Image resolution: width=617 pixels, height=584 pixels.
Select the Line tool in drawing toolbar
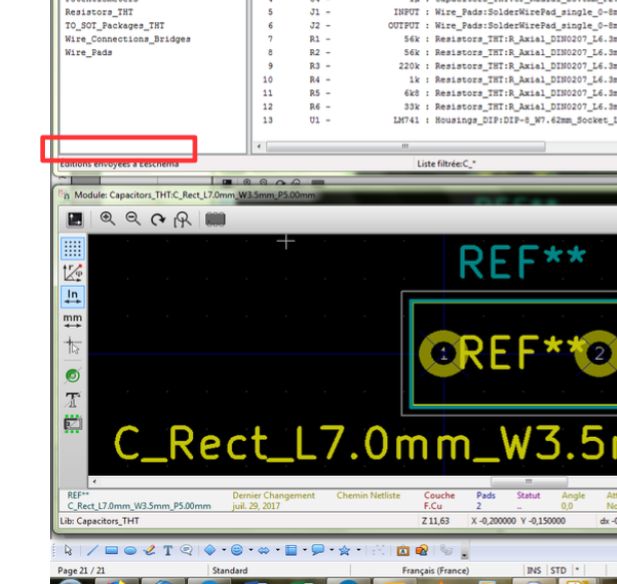click(91, 550)
